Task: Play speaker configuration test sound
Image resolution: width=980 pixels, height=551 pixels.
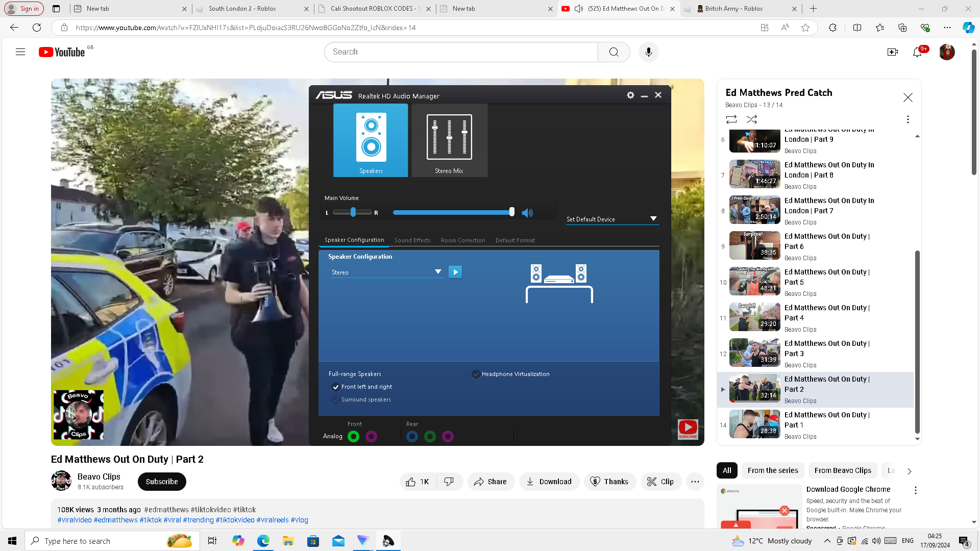Action: click(x=455, y=272)
